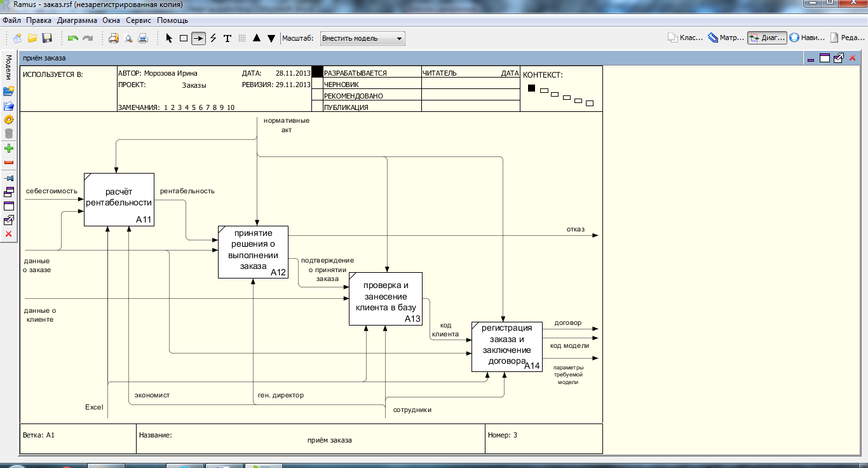Click the gray trash bin sidebar icon
This screenshot has width=868, height=468.
tap(9, 134)
